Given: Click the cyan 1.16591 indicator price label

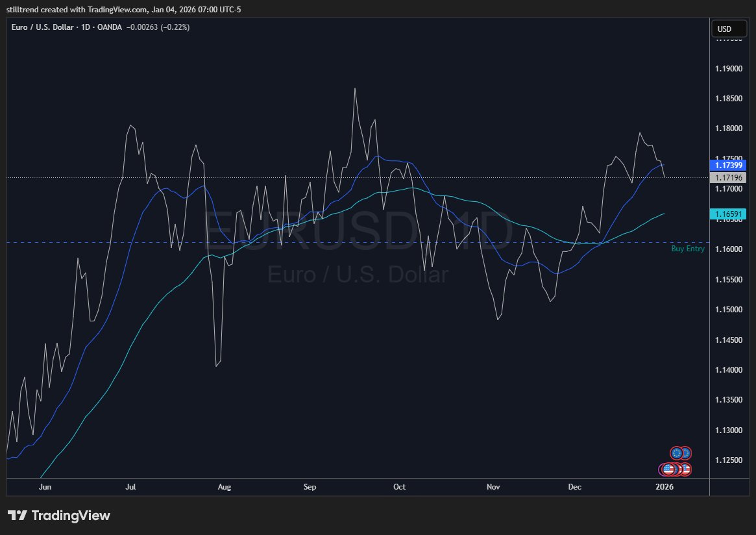Looking at the screenshot, I should point(728,214).
